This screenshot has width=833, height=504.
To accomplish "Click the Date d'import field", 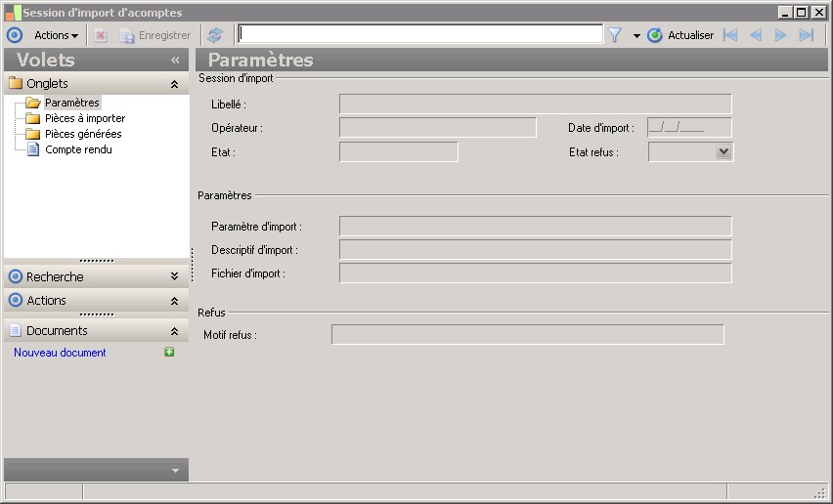I will [689, 128].
